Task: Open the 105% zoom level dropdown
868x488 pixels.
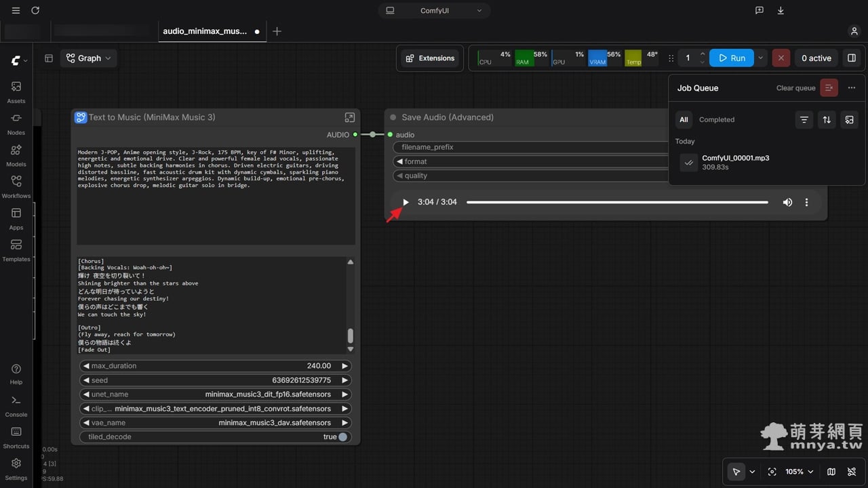Action: pyautogui.click(x=800, y=472)
